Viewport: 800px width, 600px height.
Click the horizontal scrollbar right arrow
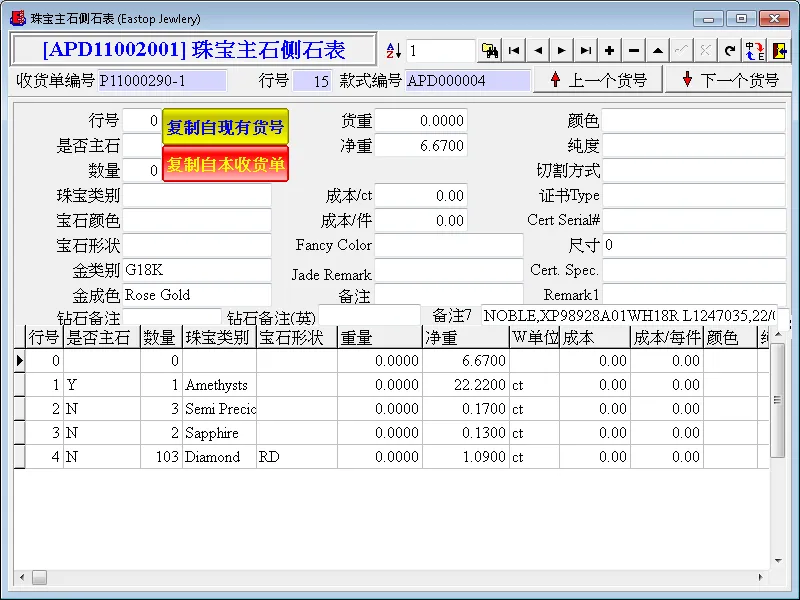pos(763,577)
